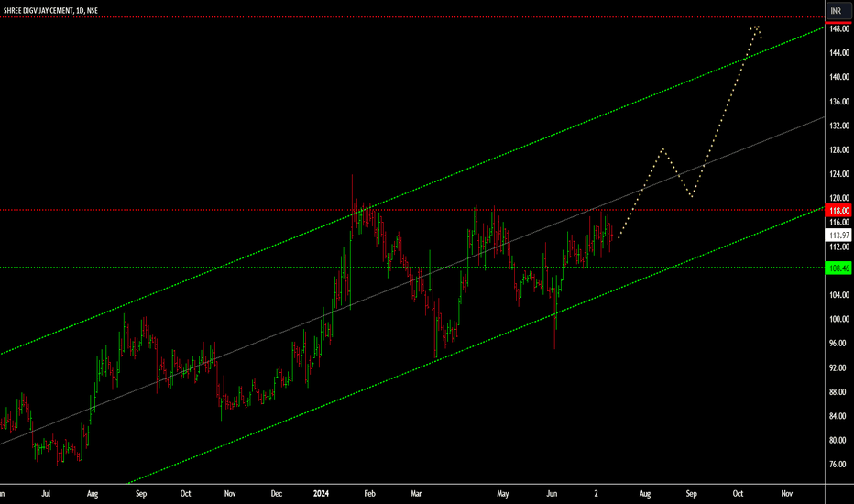854x504 pixels.
Task: Click the 136.00 price axis value
Action: pyautogui.click(x=839, y=102)
